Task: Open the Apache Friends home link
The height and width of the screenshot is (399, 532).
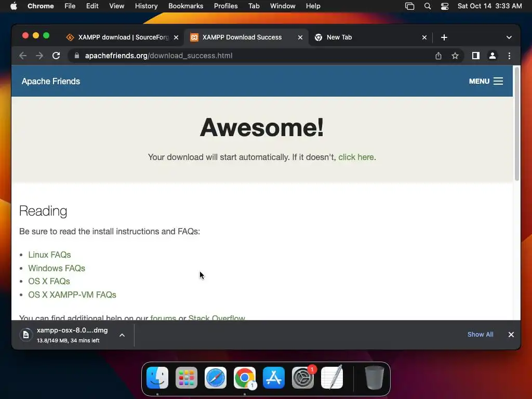Action: pyautogui.click(x=51, y=82)
